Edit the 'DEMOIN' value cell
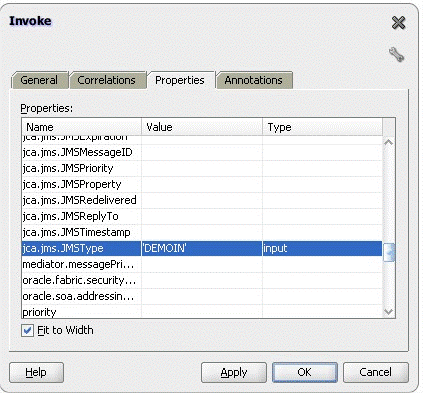Screen dimensions: 423x393 [x=202, y=248]
